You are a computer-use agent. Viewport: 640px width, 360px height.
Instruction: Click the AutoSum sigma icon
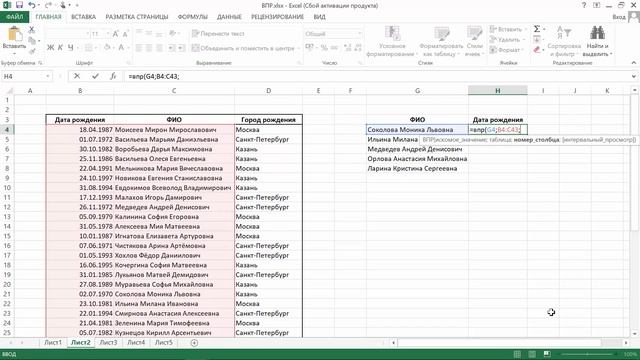537,29
